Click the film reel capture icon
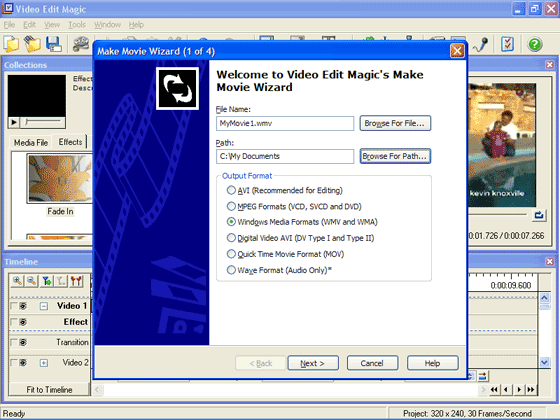Screen dimensions: 560x420 81,44
